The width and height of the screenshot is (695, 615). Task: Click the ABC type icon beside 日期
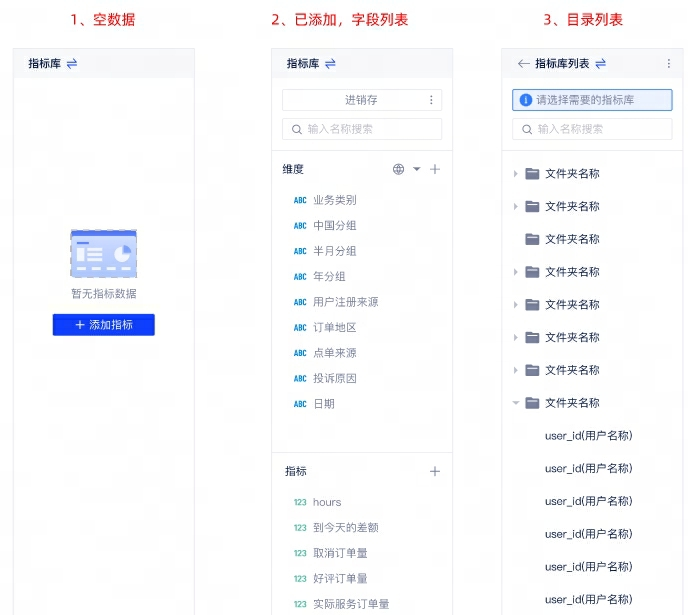pyautogui.click(x=300, y=404)
